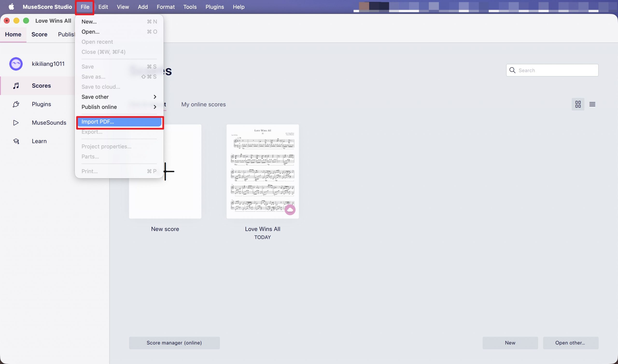618x364 pixels.
Task: Switch to list view of scores
Action: click(592, 105)
